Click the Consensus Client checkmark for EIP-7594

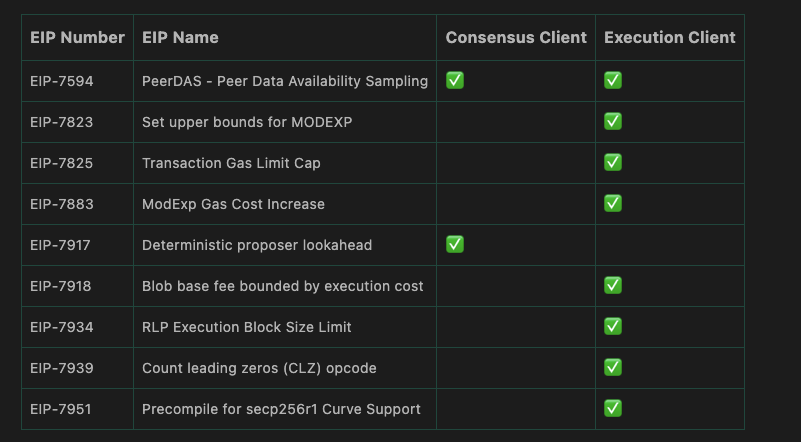click(455, 80)
